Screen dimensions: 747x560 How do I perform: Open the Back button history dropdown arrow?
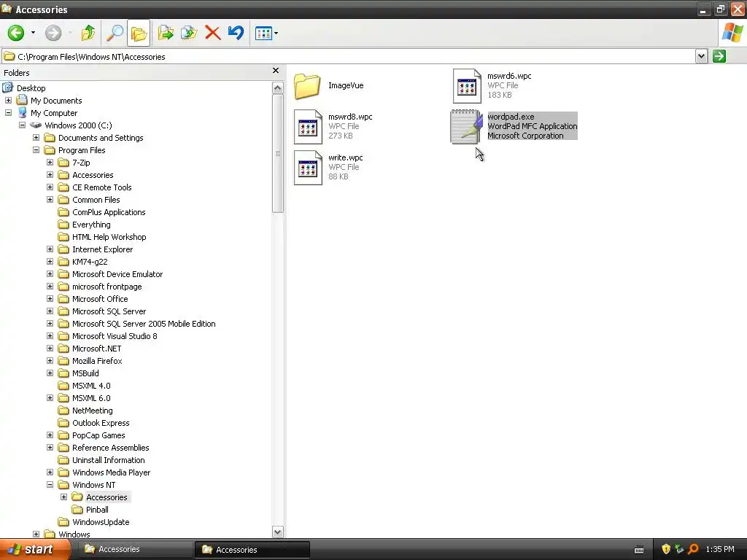tap(33, 33)
